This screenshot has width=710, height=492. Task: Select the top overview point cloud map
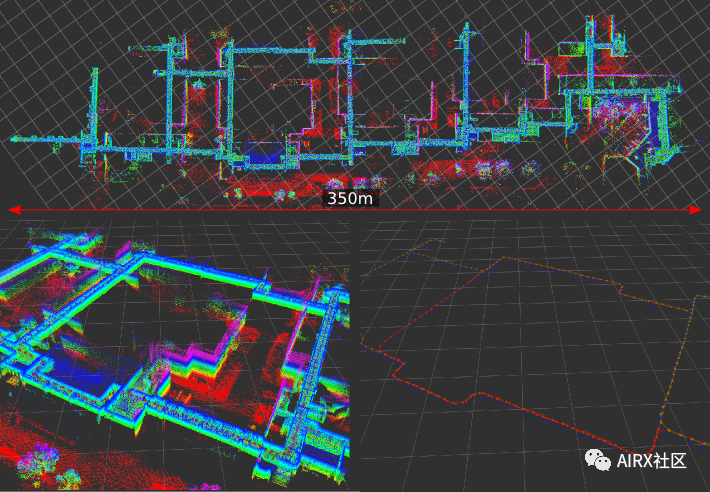(x=355, y=105)
